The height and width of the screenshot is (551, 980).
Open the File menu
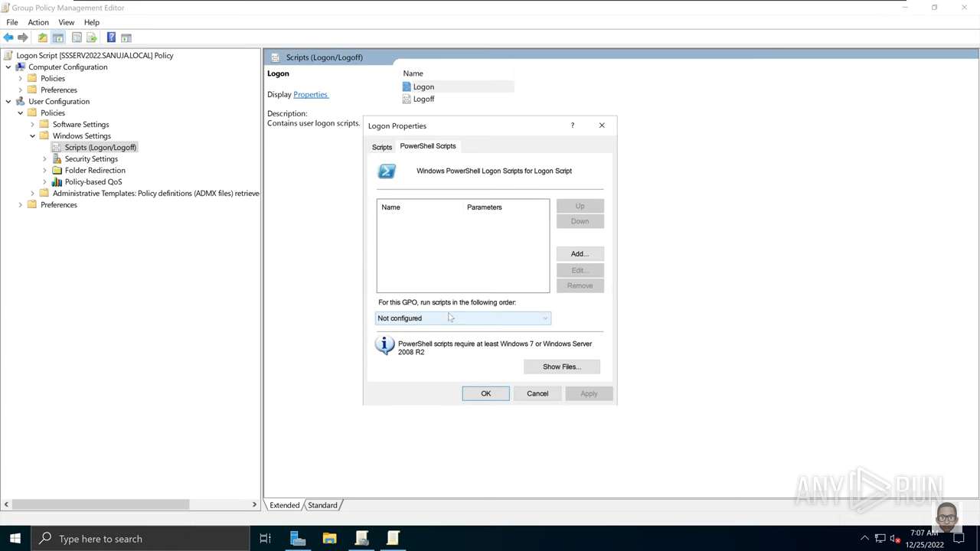(x=12, y=22)
